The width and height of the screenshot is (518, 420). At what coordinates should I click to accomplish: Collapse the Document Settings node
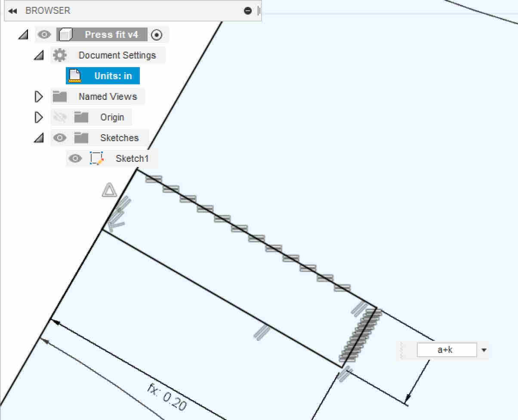[39, 55]
